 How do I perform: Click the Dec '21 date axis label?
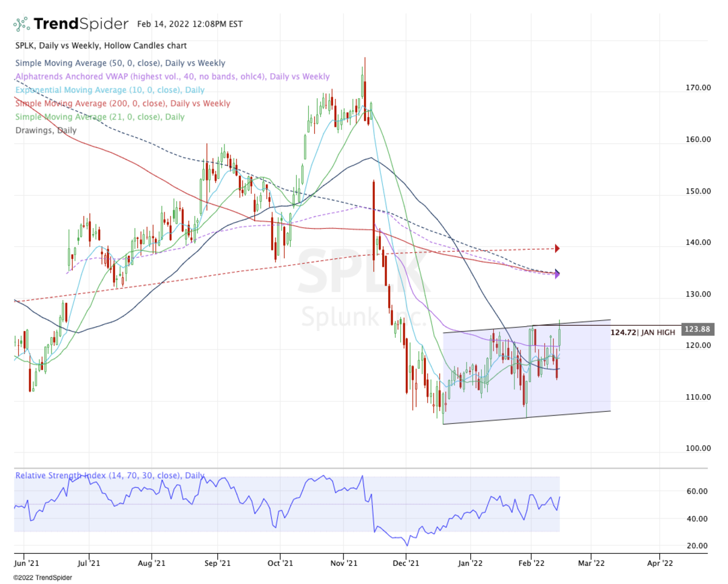point(406,563)
